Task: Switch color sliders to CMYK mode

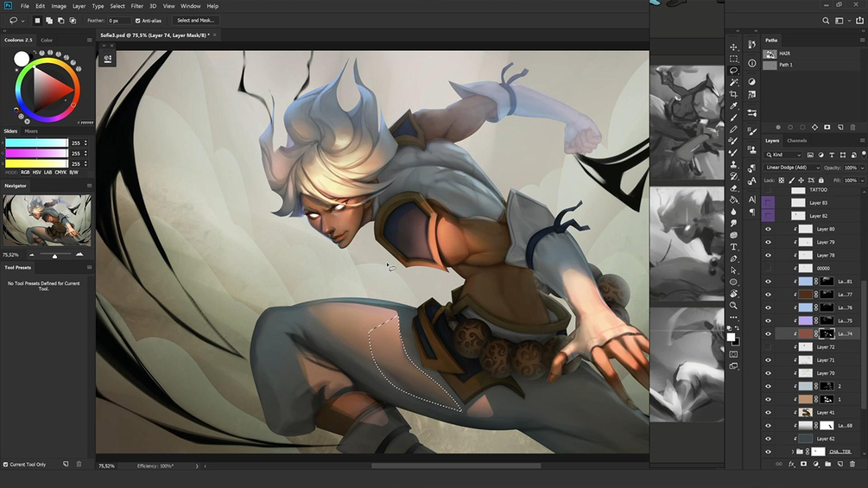Action: (x=60, y=173)
